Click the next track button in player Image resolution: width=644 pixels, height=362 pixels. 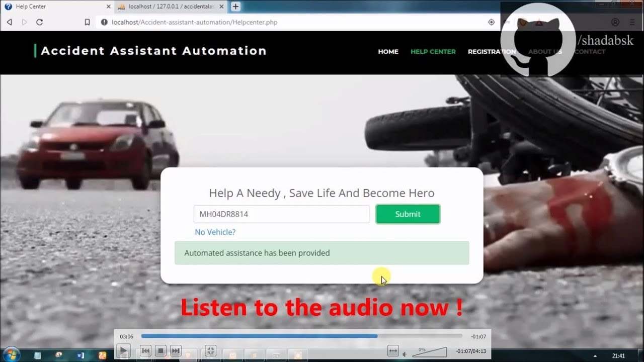(176, 350)
